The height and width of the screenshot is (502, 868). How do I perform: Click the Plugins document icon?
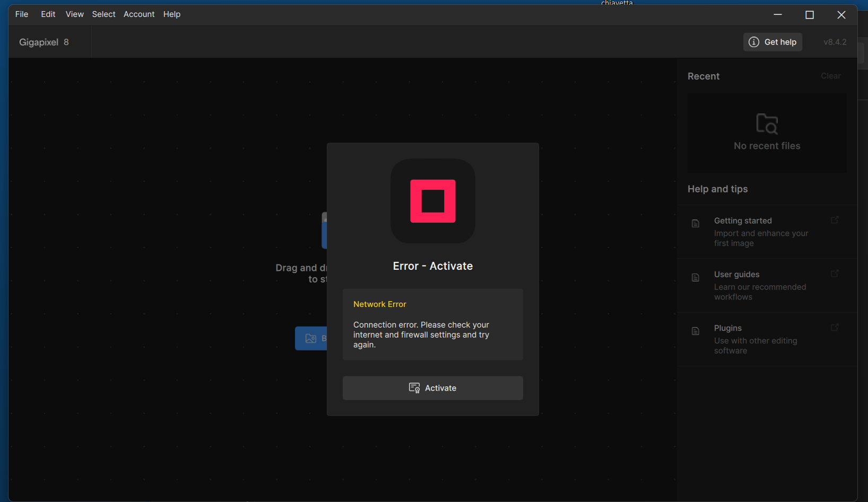tap(696, 331)
